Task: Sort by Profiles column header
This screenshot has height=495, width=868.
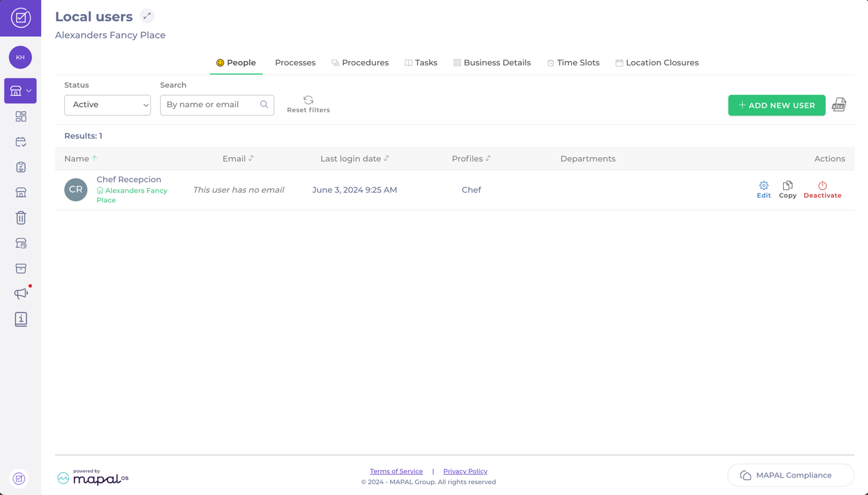Action: tap(471, 159)
